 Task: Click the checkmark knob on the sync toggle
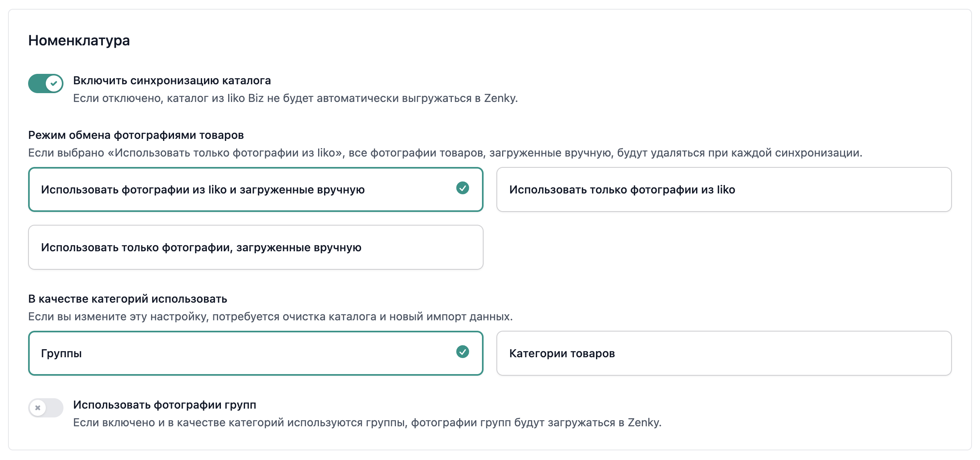(54, 83)
